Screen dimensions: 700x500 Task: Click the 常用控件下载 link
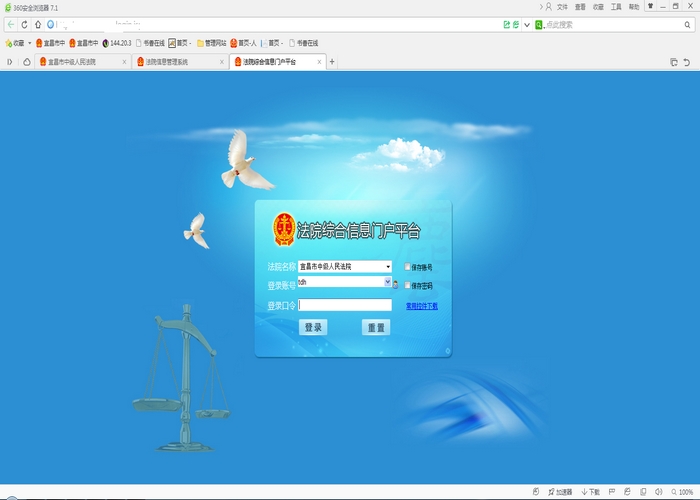click(421, 306)
